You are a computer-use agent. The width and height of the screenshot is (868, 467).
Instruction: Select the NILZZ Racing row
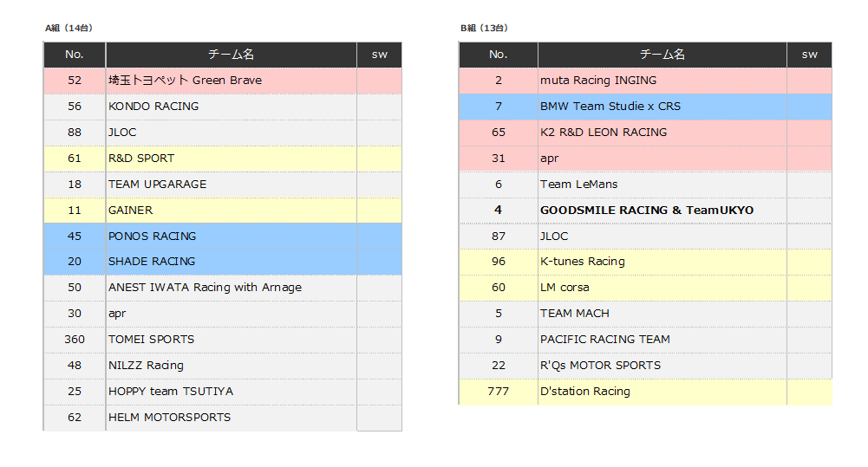tap(146, 366)
